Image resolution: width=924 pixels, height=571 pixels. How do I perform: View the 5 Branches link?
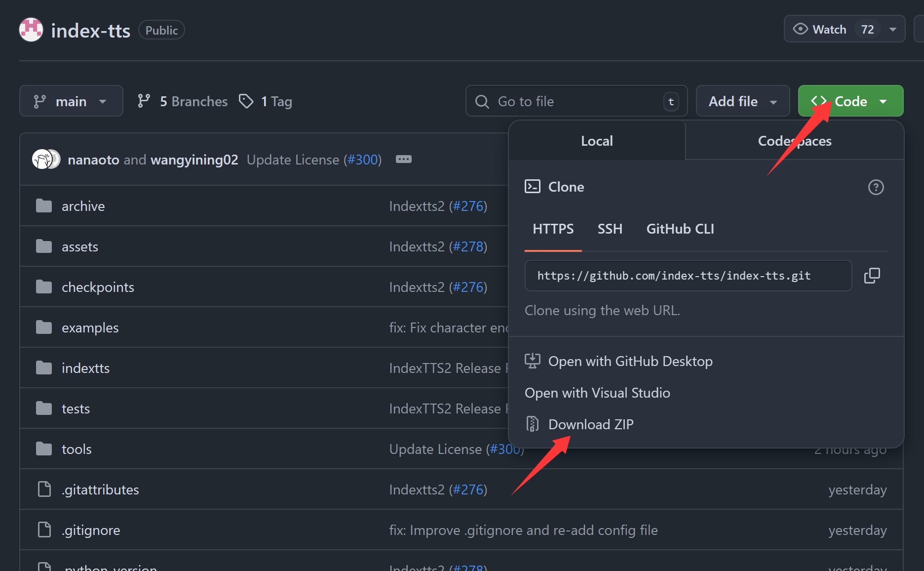(182, 101)
